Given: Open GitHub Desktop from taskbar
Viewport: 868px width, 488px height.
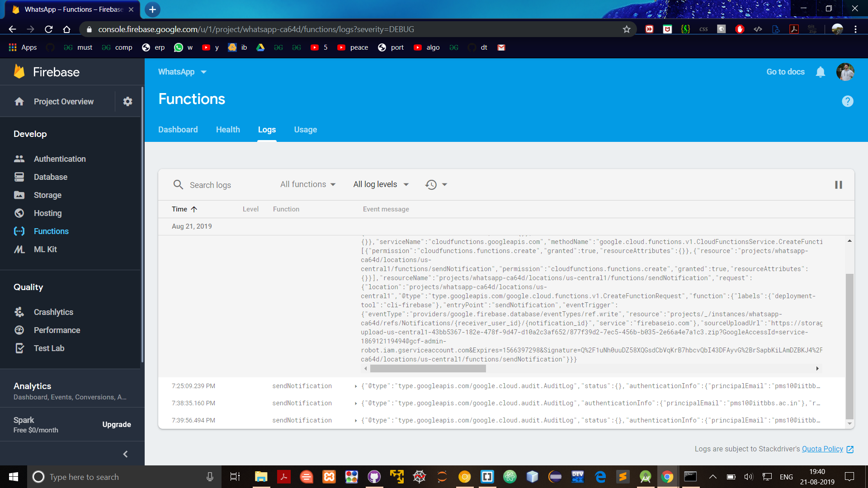Looking at the screenshot, I should [374, 477].
